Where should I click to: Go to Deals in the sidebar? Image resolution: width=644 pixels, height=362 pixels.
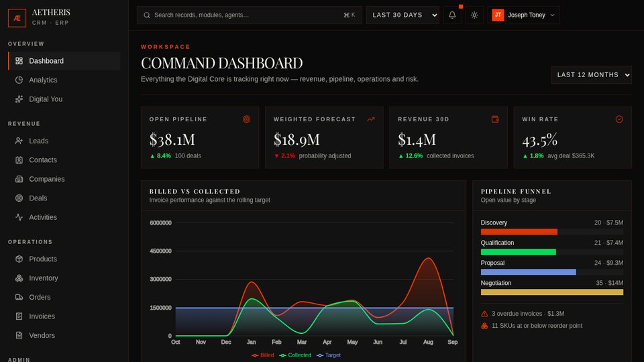(64, 198)
